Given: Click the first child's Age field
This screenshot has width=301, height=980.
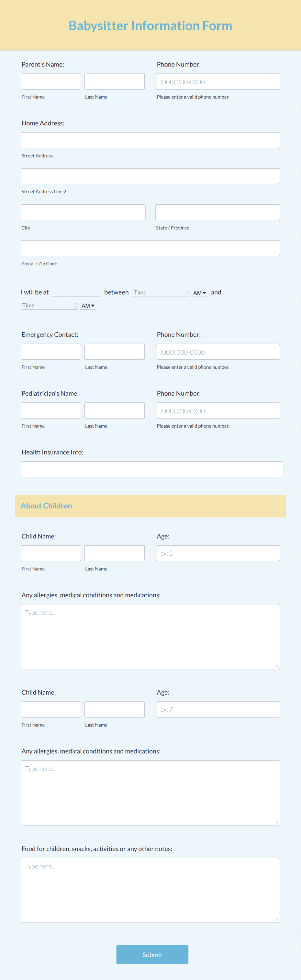Looking at the screenshot, I should [x=217, y=553].
